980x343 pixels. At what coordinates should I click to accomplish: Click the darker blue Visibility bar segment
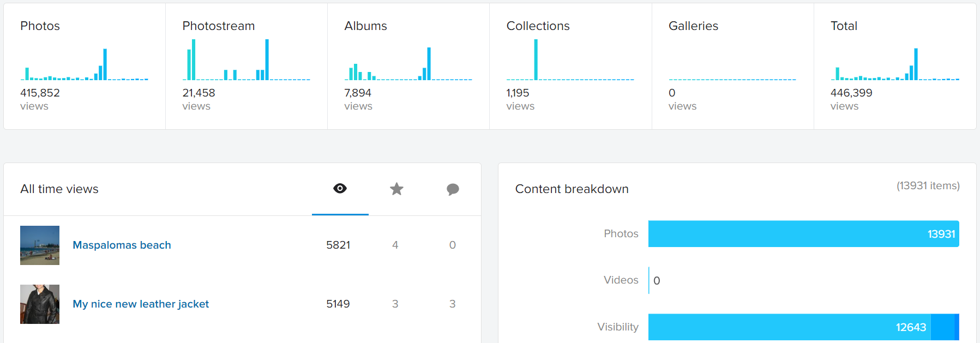pos(945,327)
